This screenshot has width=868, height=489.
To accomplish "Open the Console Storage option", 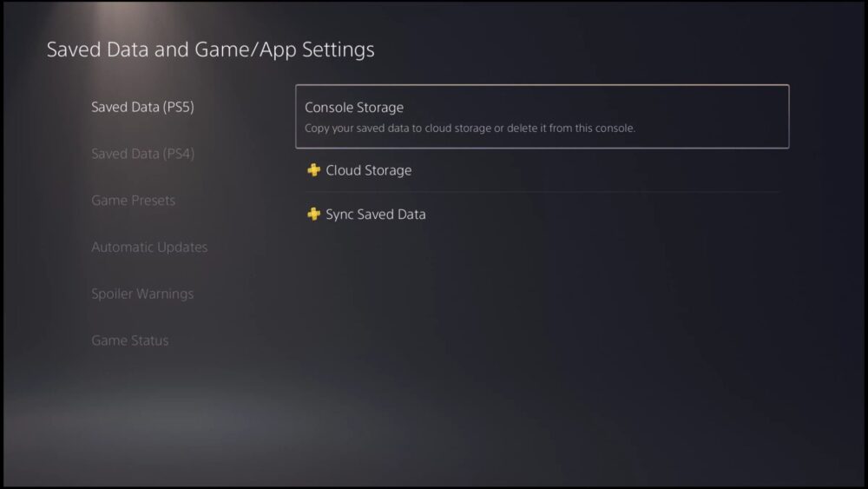I will coord(542,116).
